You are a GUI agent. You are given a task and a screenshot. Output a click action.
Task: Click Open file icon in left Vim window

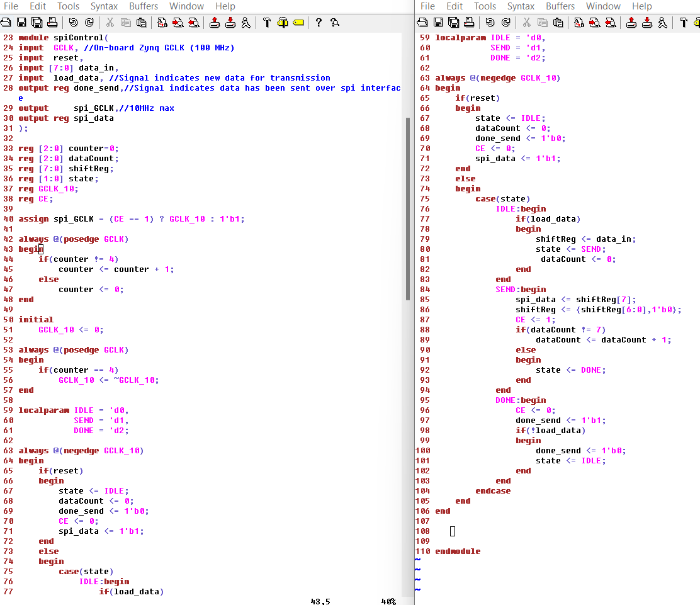tap(6, 23)
